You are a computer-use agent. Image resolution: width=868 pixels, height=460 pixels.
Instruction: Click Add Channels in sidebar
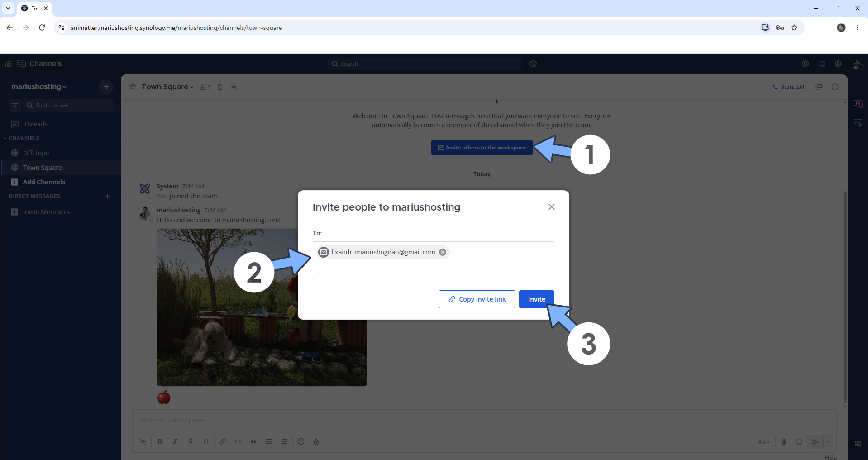pos(61,182)
